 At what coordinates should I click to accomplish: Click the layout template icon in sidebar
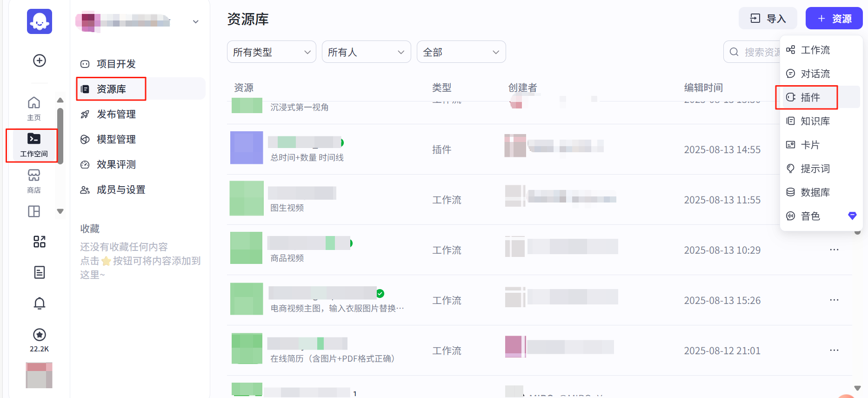coord(34,211)
